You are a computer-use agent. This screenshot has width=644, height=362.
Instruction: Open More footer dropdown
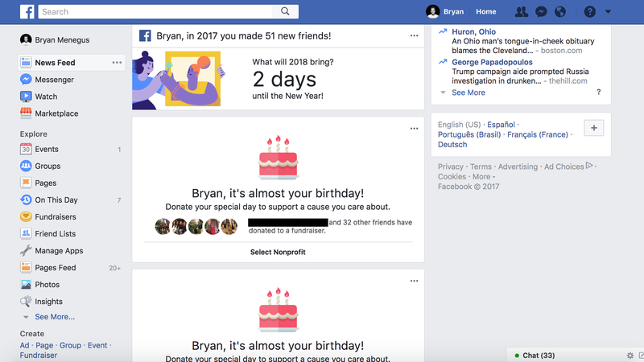[x=484, y=176]
